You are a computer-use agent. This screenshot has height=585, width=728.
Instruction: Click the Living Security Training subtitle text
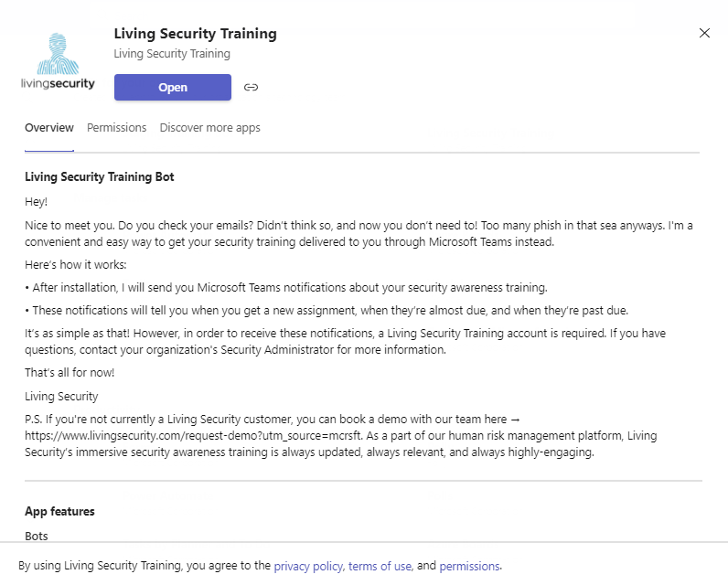(172, 54)
